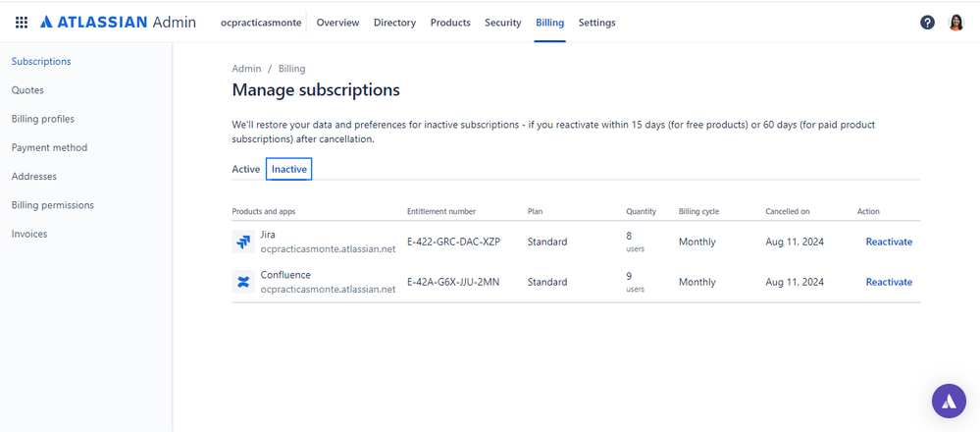Click the Billing breadcrumb link
Screen dimensions: 980x432
point(292,69)
